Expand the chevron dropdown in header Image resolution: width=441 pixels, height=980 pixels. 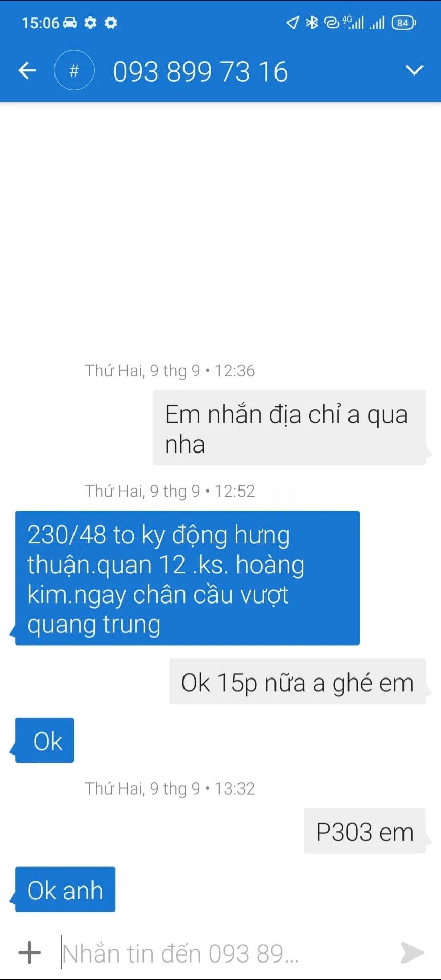tap(414, 70)
